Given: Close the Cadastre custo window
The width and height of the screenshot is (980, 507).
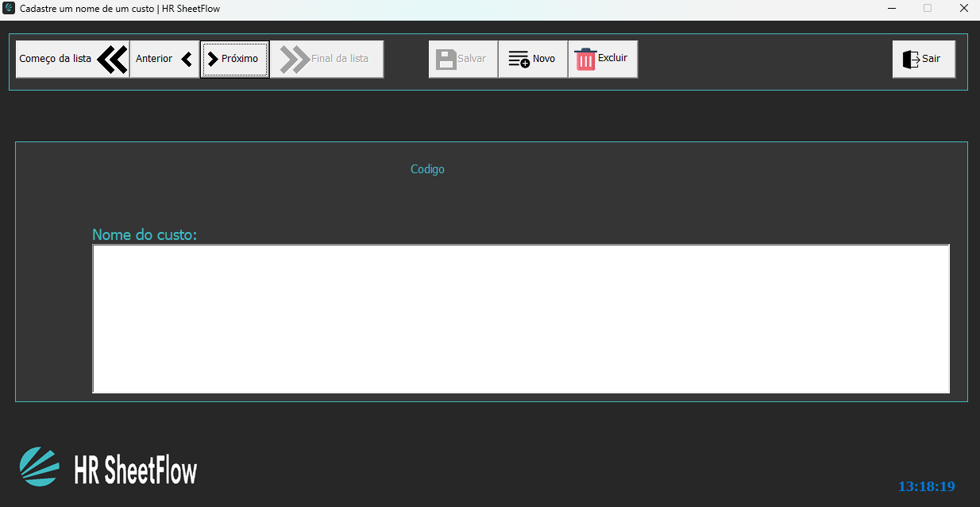Looking at the screenshot, I should pos(963,9).
